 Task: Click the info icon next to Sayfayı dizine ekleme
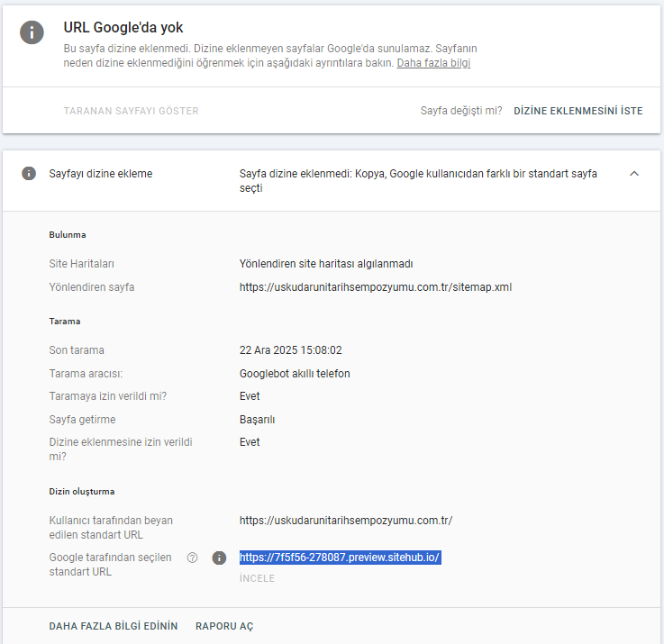[29, 174]
